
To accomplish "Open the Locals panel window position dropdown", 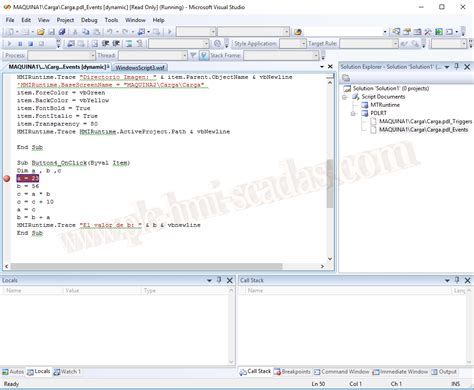I will [209, 280].
